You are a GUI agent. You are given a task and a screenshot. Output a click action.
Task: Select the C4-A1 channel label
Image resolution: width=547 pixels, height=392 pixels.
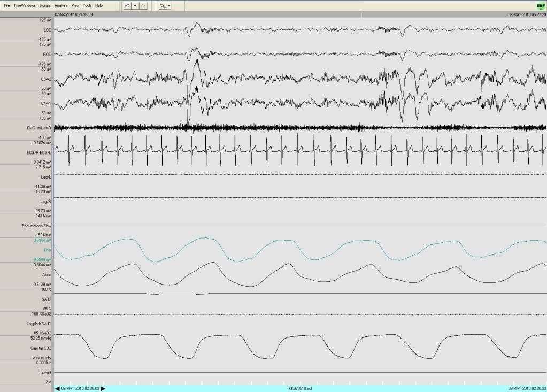point(45,104)
